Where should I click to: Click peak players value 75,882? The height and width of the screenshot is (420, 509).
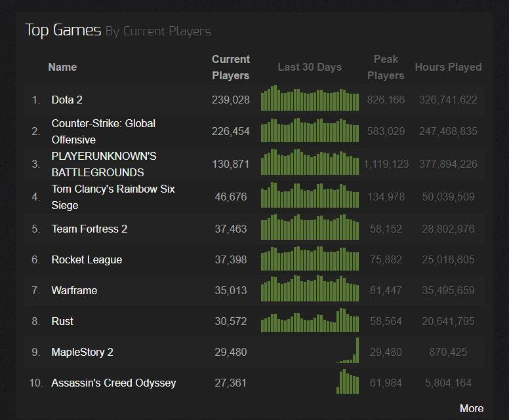coord(386,259)
